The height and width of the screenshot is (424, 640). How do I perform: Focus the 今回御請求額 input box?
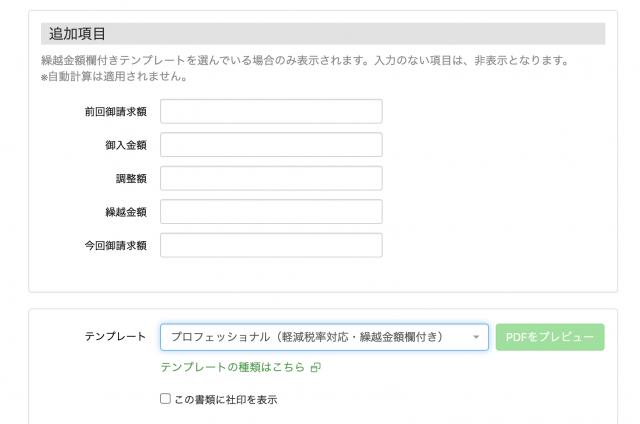pos(271,245)
